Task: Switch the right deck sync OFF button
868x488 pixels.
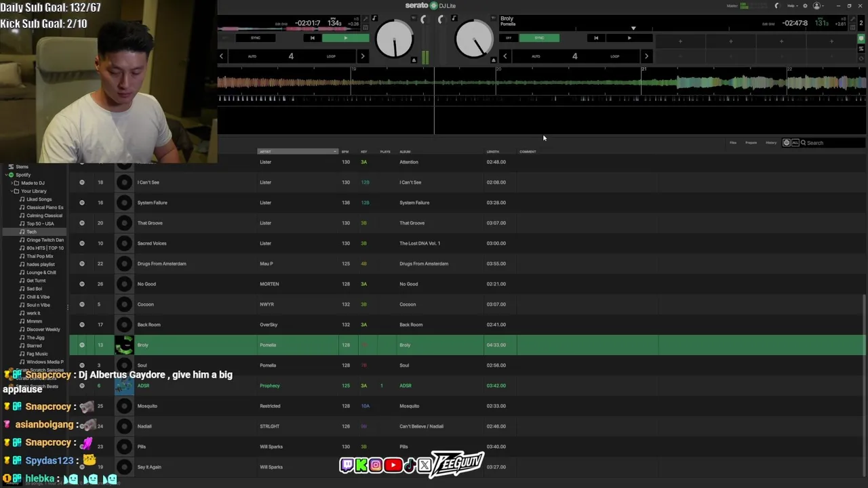Action: 509,38
